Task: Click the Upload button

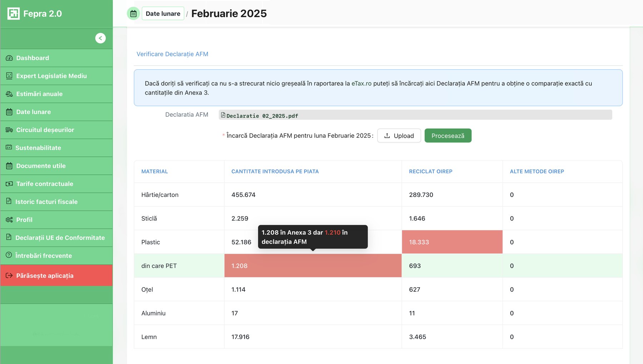Action: point(399,136)
